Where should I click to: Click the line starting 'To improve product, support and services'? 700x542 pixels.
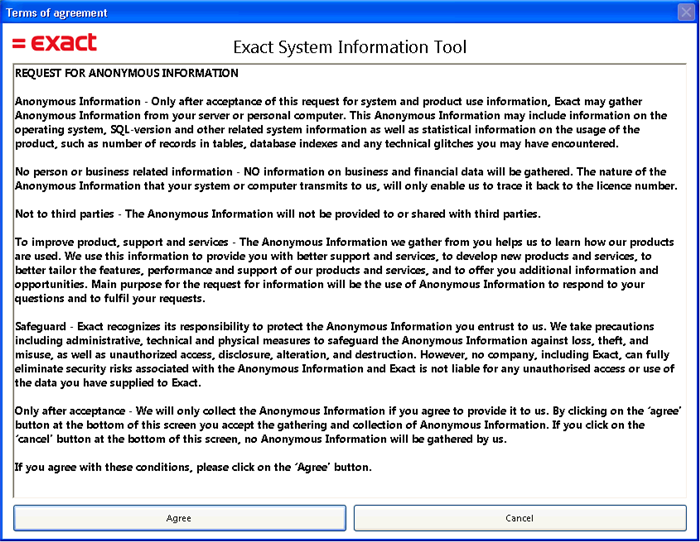[x=344, y=242]
